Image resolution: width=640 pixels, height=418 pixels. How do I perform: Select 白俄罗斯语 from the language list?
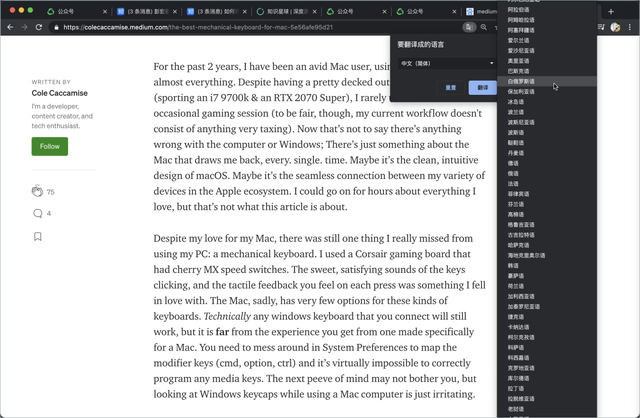[547, 82]
